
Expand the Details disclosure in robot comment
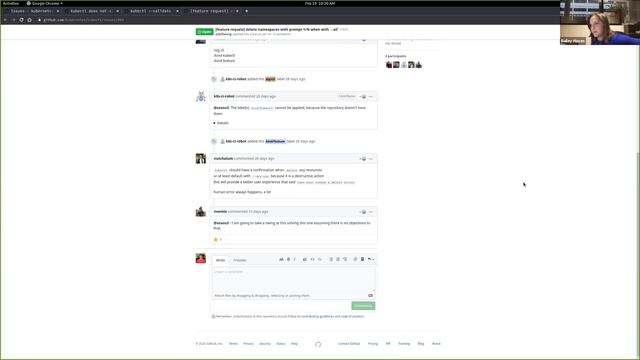[x=221, y=123]
